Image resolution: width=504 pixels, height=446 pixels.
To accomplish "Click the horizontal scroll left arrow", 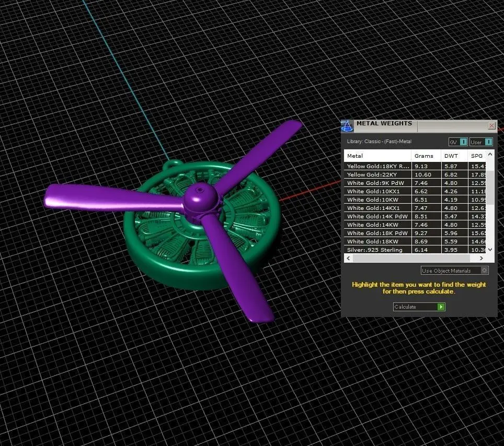I will click(348, 258).
